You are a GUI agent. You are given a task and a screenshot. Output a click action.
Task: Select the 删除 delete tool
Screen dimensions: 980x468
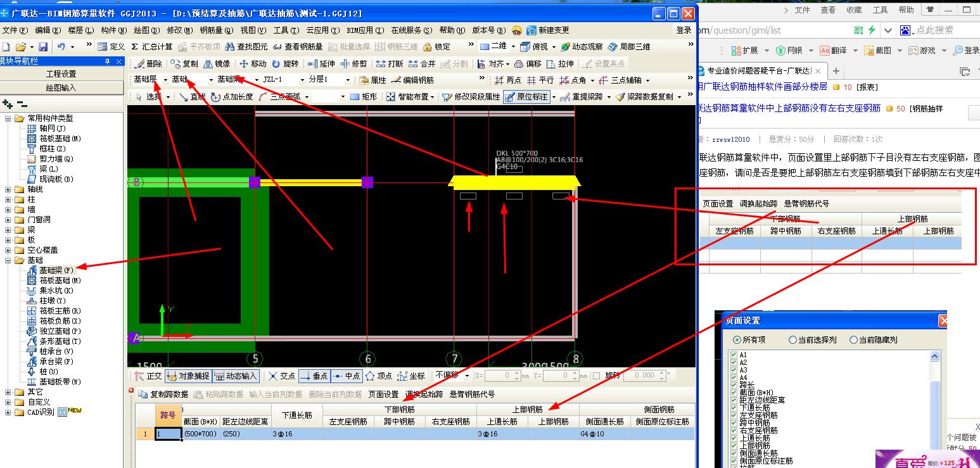pyautogui.click(x=148, y=64)
